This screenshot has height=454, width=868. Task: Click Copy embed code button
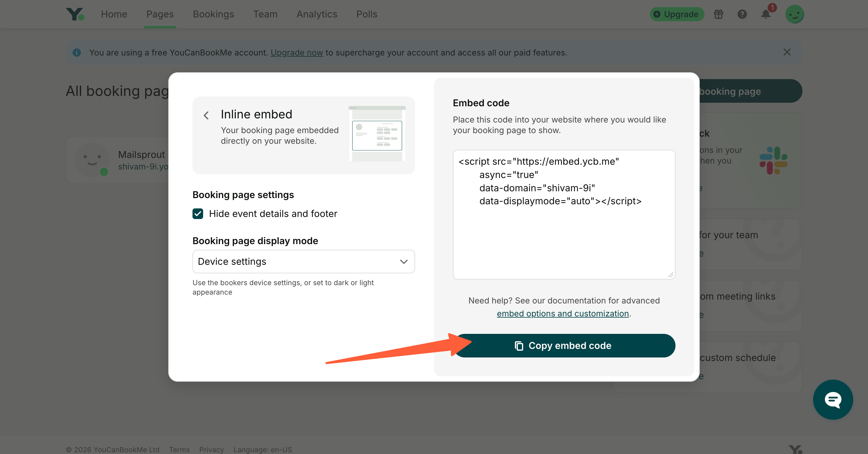point(564,346)
